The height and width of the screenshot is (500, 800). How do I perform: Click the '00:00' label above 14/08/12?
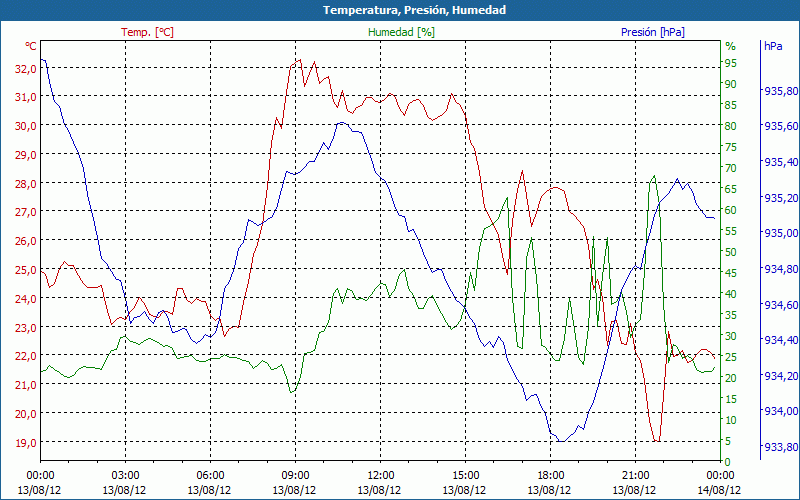pyautogui.click(x=720, y=476)
